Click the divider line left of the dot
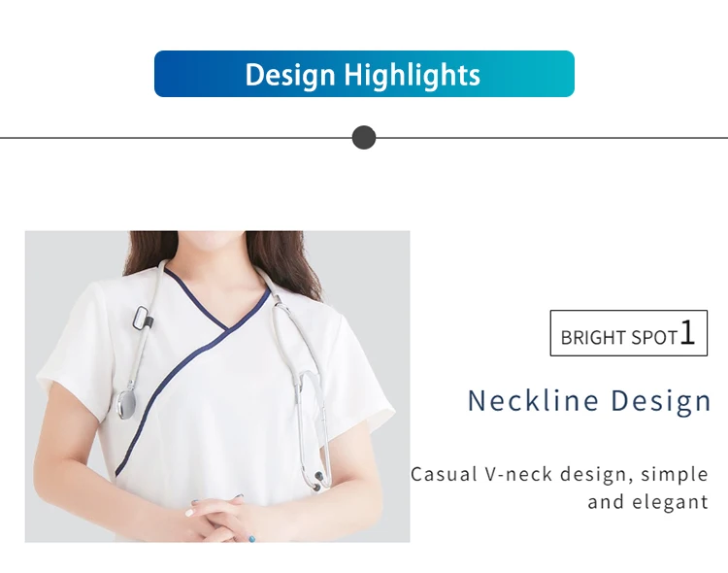Screen dimensions: 728x573 176,138
